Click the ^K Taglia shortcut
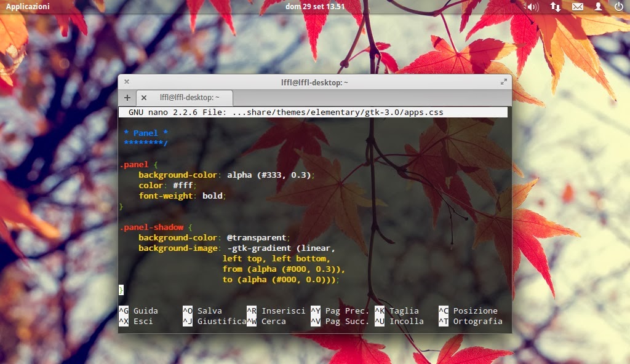 coord(397,311)
